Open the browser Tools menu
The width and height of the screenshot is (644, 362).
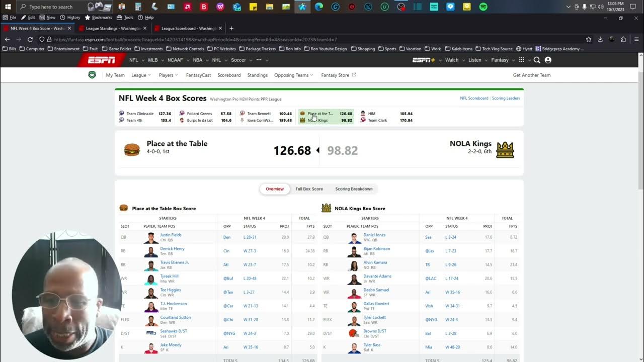125,17
